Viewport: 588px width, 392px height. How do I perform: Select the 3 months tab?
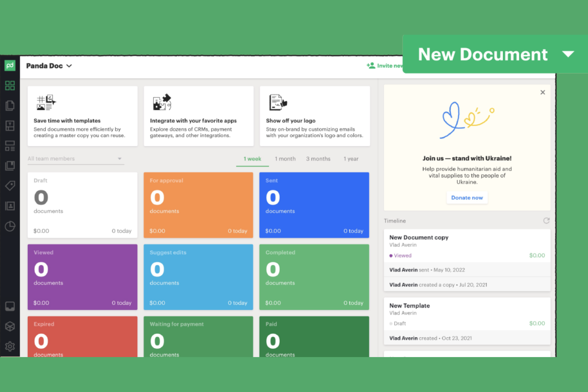(318, 159)
